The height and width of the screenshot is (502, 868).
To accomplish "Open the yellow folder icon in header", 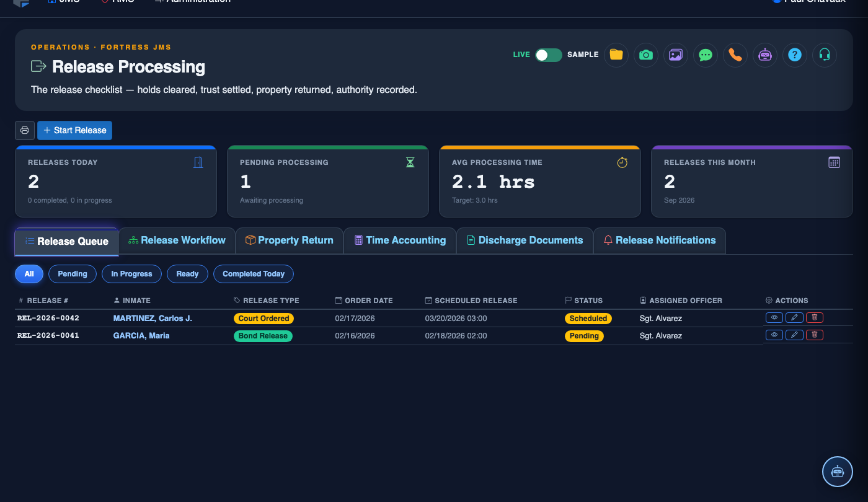I will tap(616, 55).
